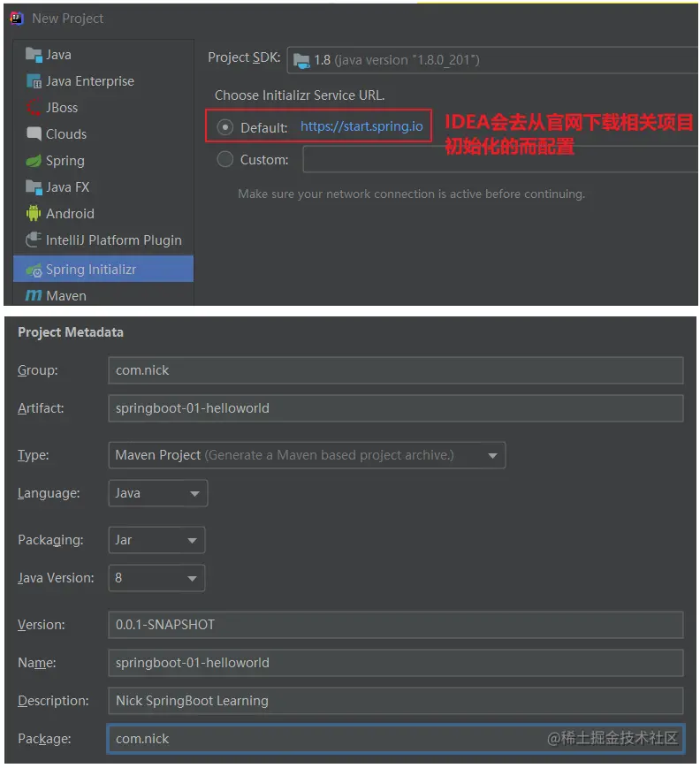Click the Package field containing com.nick
Image resolution: width=700 pixels, height=768 pixels.
(x=395, y=739)
